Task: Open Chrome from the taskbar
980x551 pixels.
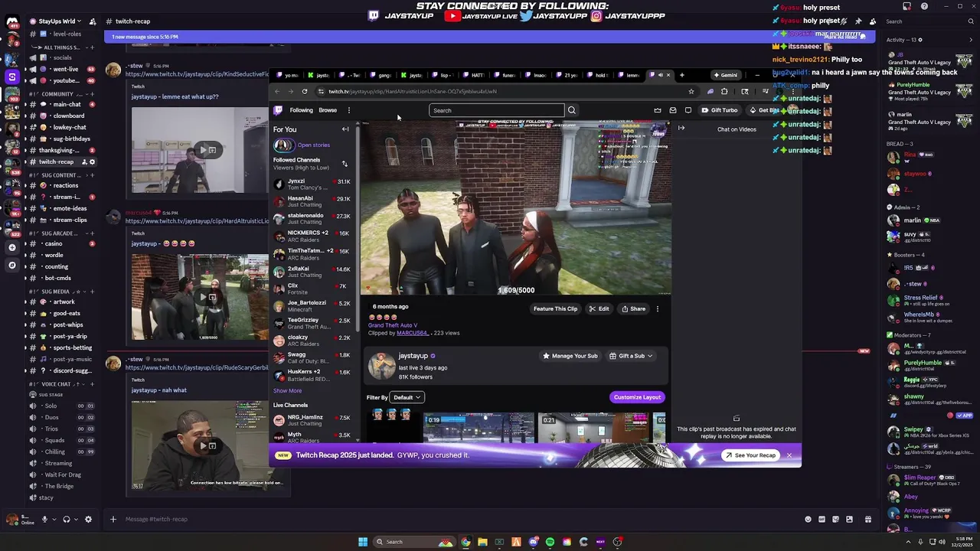Action: pyautogui.click(x=465, y=542)
